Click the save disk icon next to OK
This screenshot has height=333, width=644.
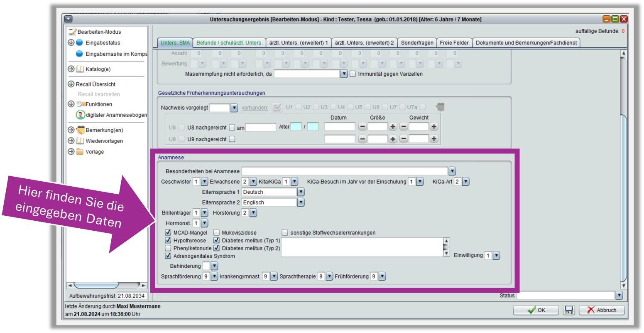(x=568, y=310)
